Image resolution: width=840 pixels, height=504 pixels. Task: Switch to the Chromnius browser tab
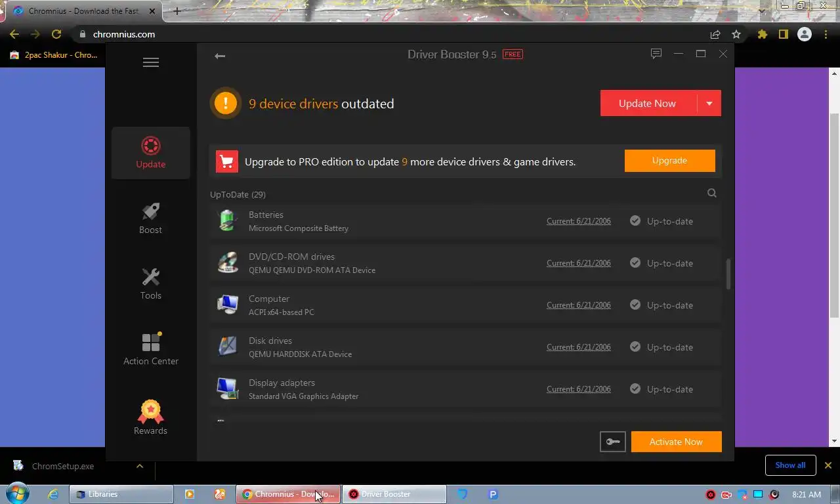click(83, 11)
